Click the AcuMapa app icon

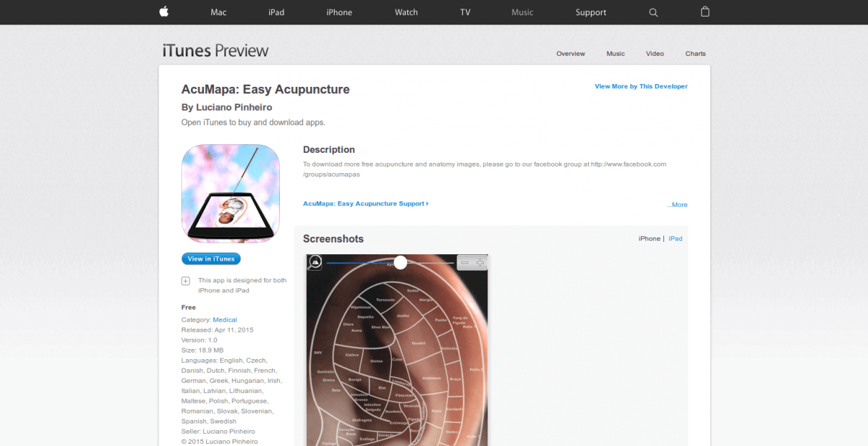point(231,193)
